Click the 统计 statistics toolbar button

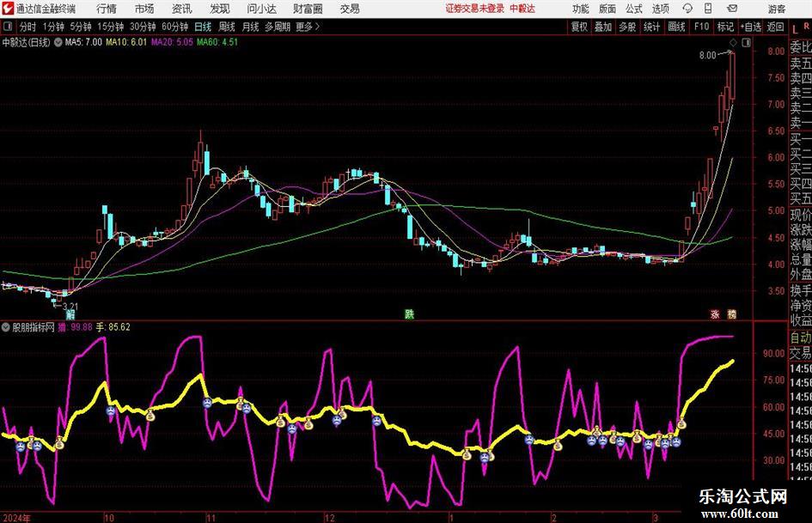coord(651,27)
